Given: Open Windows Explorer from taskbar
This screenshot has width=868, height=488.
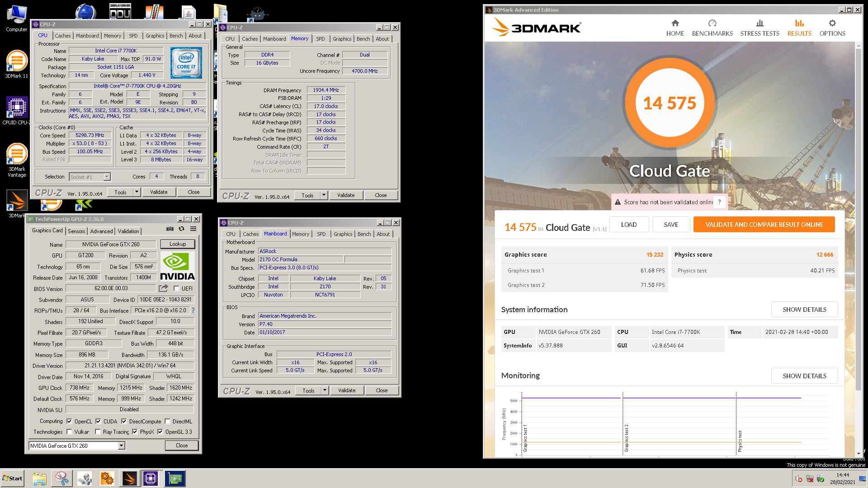Looking at the screenshot, I should (x=39, y=479).
